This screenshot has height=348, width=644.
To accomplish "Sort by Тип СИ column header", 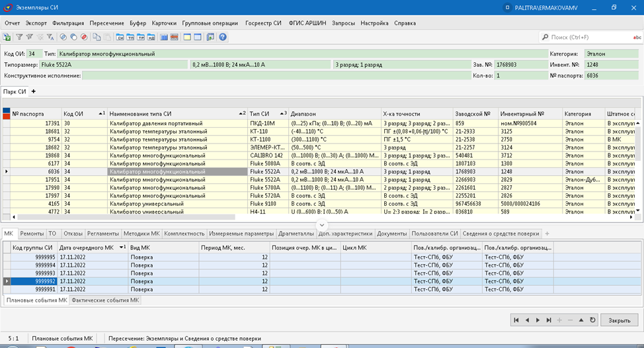I will click(x=268, y=113).
